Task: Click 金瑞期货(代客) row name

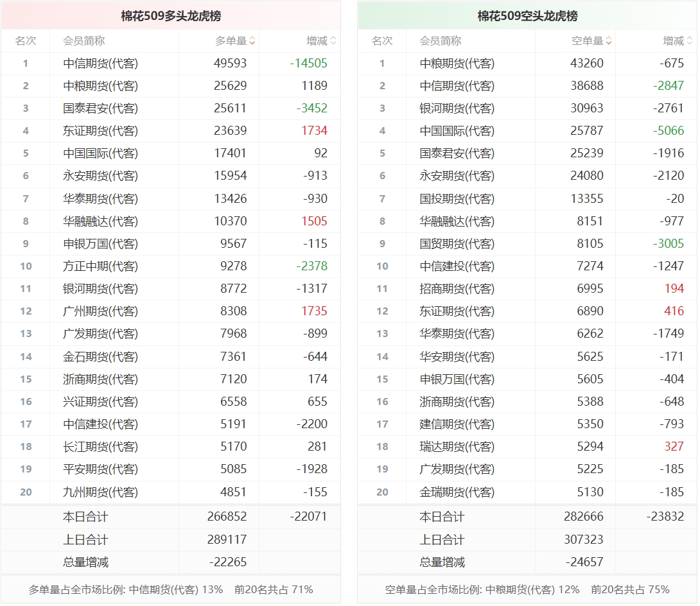Action: tap(457, 492)
